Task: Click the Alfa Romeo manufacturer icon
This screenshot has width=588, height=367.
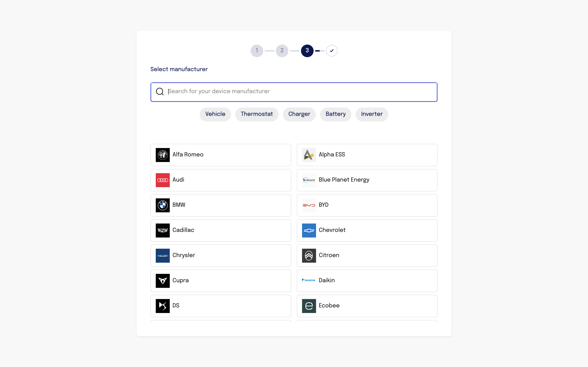Action: tap(163, 155)
